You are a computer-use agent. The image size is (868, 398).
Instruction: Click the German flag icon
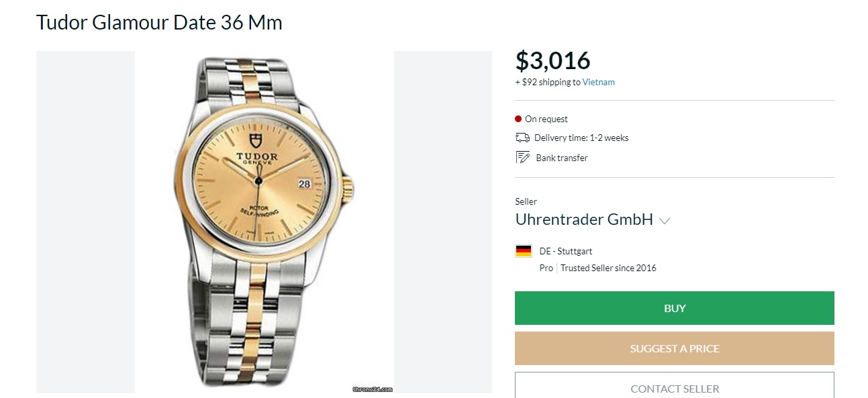pyautogui.click(x=524, y=251)
